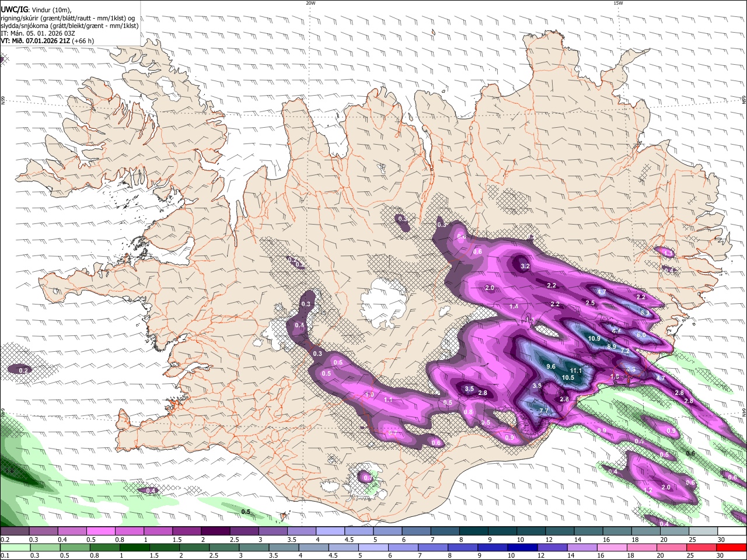The width and height of the screenshot is (747, 560).
Task: Click the '7.7' precipitation value
Action: 543,411
